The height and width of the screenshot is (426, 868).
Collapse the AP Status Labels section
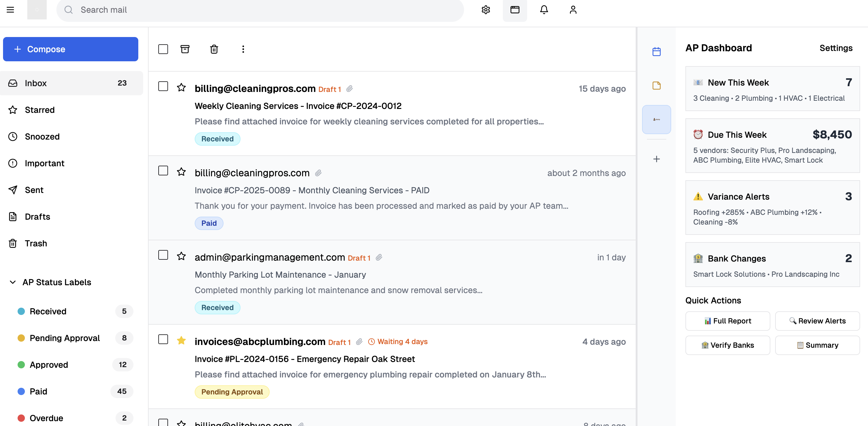13,282
